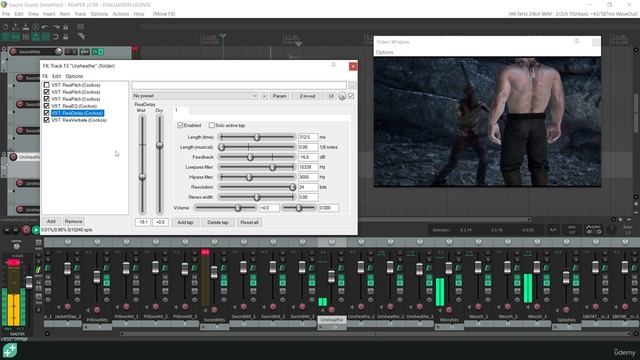
Task: Click the Length time value field 312.5
Action: tap(308, 137)
